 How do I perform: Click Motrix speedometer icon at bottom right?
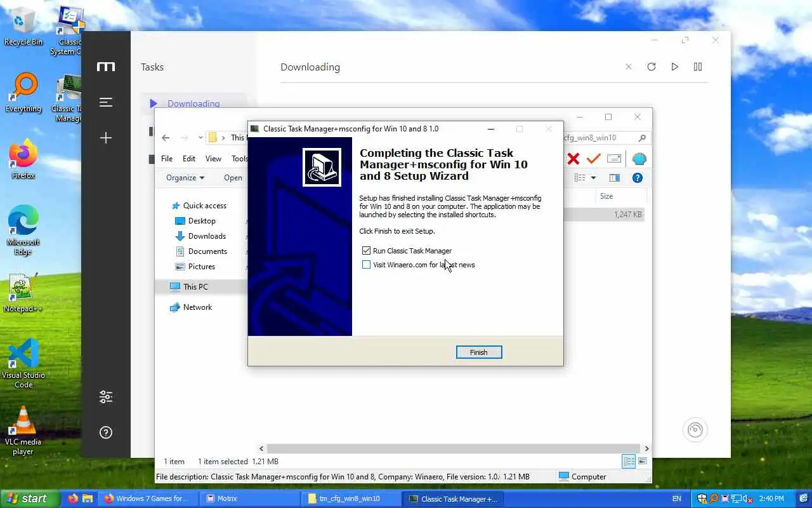[695, 430]
